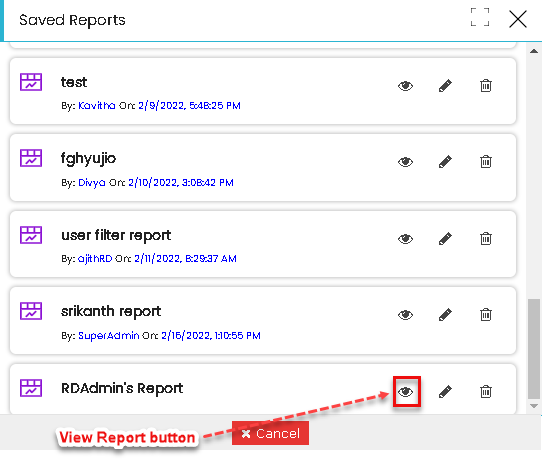
Task: Edit the user filter report with the pencil icon
Action: point(445,239)
